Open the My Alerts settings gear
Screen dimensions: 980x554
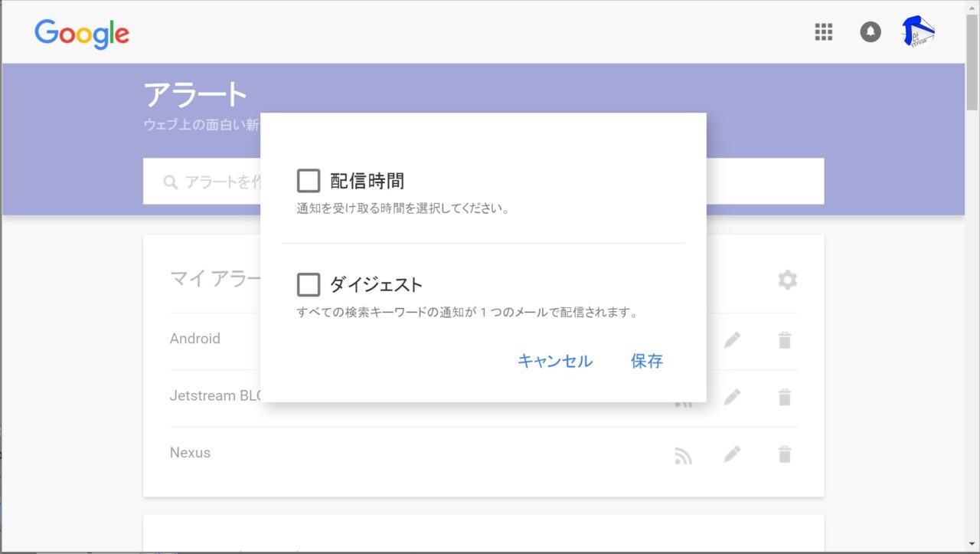tap(787, 280)
